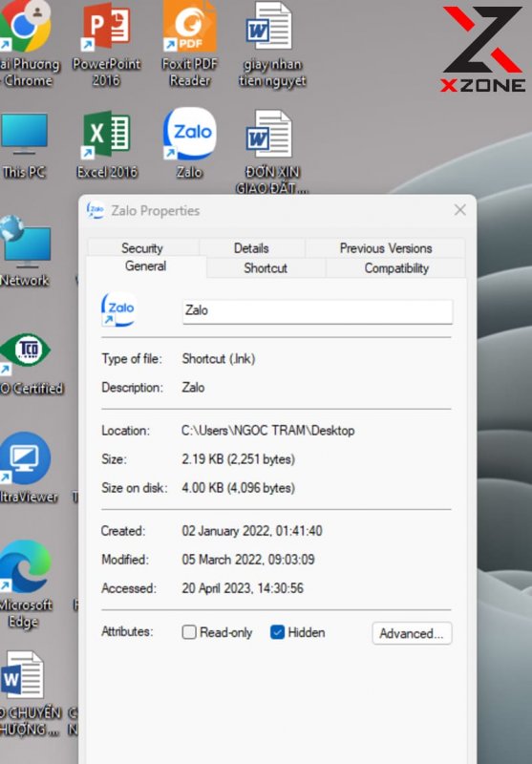The height and width of the screenshot is (764, 532).
Task: Click accessed date 20 April 2023
Action: (x=243, y=588)
